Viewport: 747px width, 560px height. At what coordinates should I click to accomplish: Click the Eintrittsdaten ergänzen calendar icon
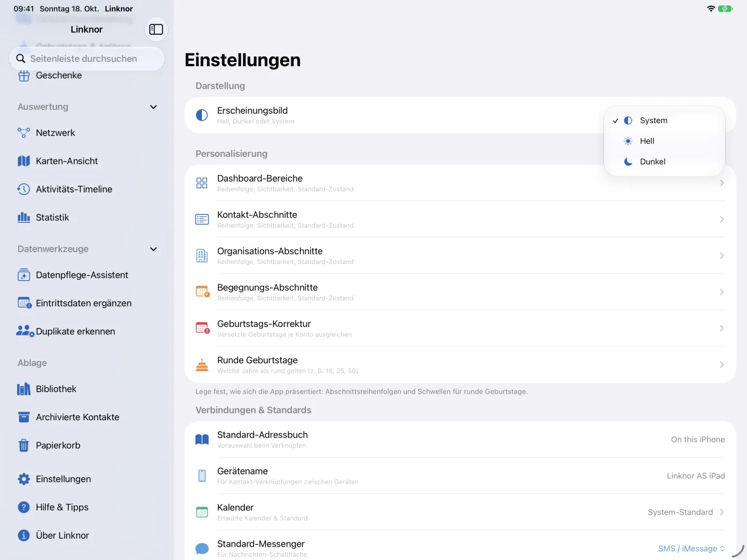(25, 303)
